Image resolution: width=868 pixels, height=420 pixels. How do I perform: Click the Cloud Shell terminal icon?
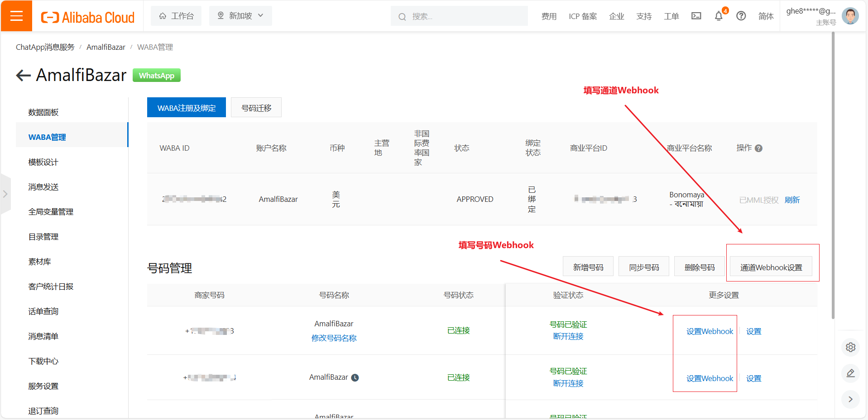click(x=696, y=16)
